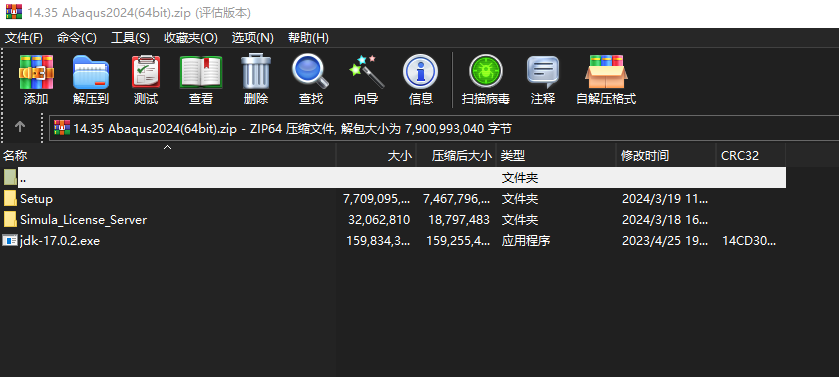Click Setup modified date 2024/3/19
Viewport: 839px width, 377px height.
point(665,198)
